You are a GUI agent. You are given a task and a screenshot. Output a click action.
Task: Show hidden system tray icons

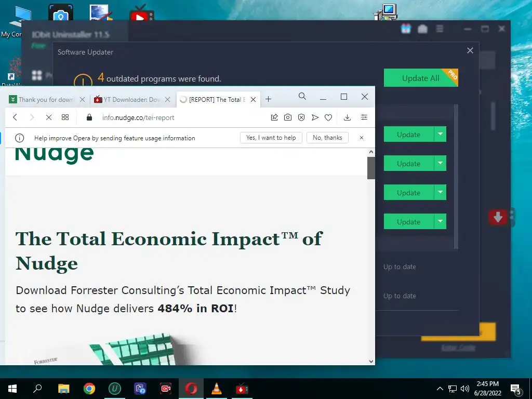tap(440, 389)
